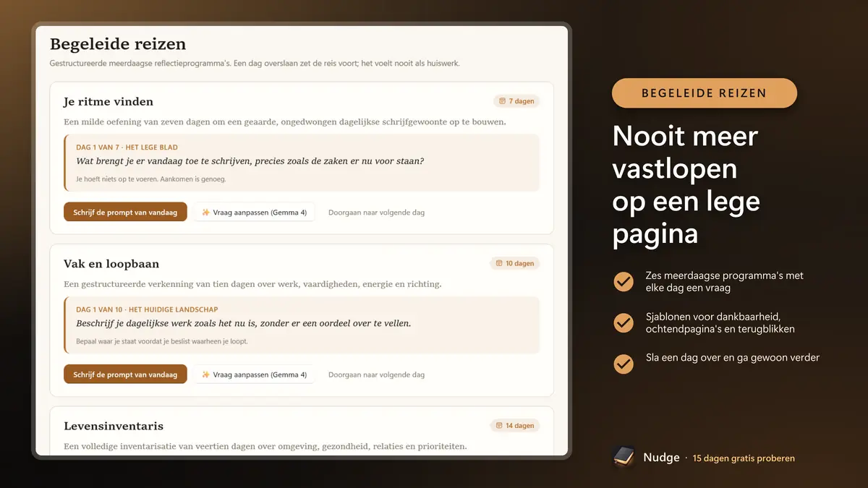Click the 'BEGELEIDE REIZEN' pill label

pyautogui.click(x=705, y=93)
